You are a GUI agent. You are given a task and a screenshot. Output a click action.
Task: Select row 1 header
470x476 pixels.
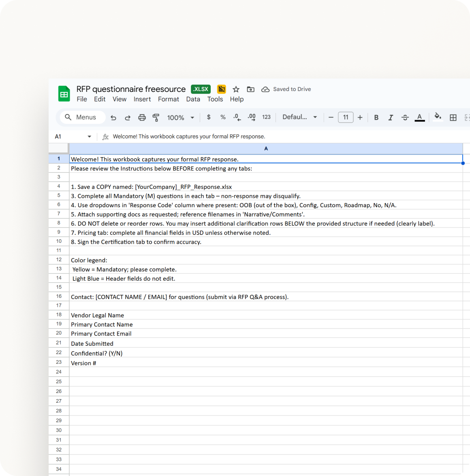(59, 159)
